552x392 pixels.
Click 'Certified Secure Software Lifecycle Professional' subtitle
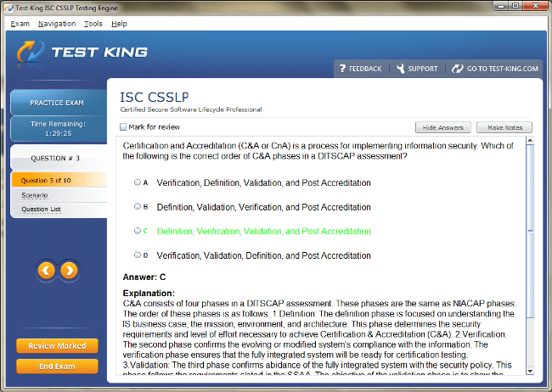(x=191, y=109)
